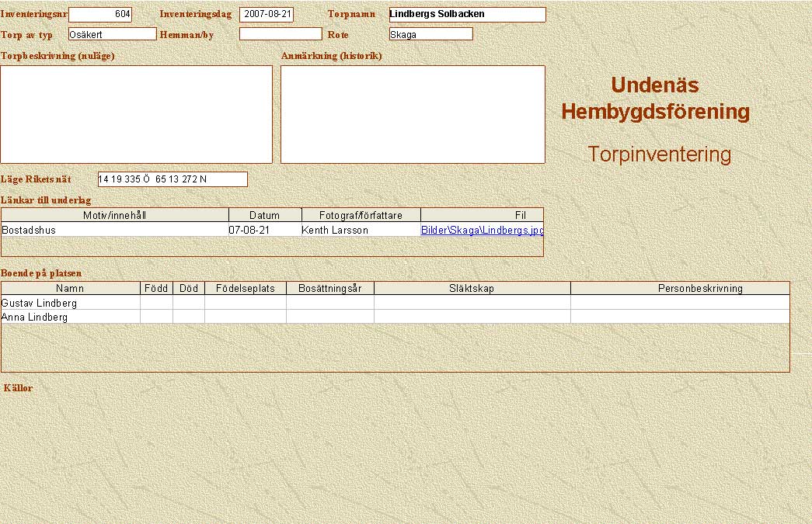Screen dimensions: 812x524
Task: Focus the empty Hemman/by field
Action: pyautogui.click(x=280, y=34)
